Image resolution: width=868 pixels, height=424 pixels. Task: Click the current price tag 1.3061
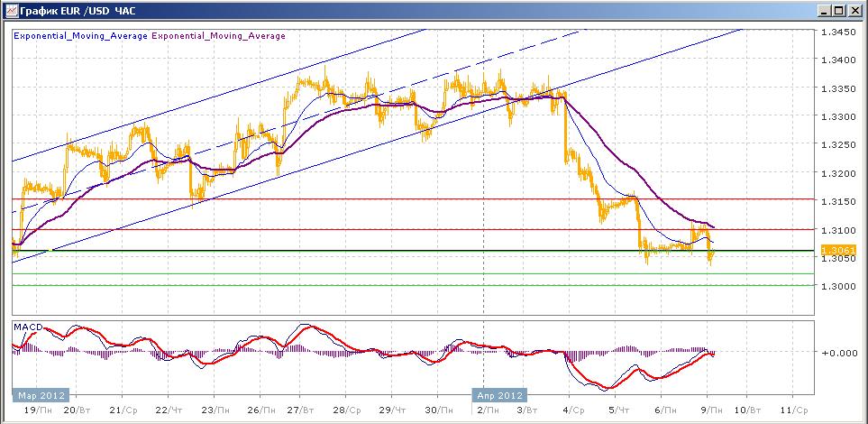click(x=838, y=250)
